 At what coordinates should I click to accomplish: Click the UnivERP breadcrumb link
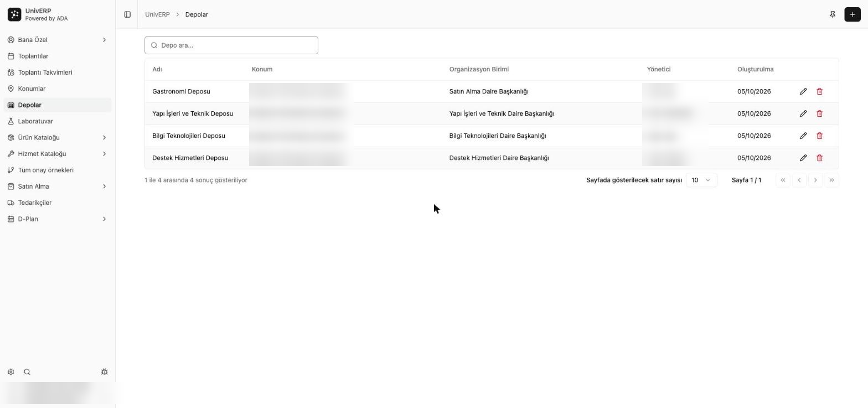157,14
